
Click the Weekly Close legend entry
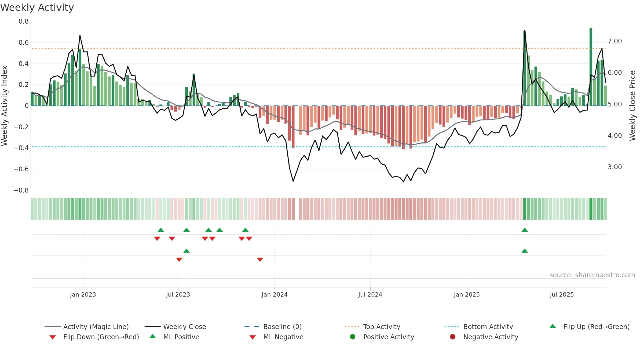[x=175, y=327]
